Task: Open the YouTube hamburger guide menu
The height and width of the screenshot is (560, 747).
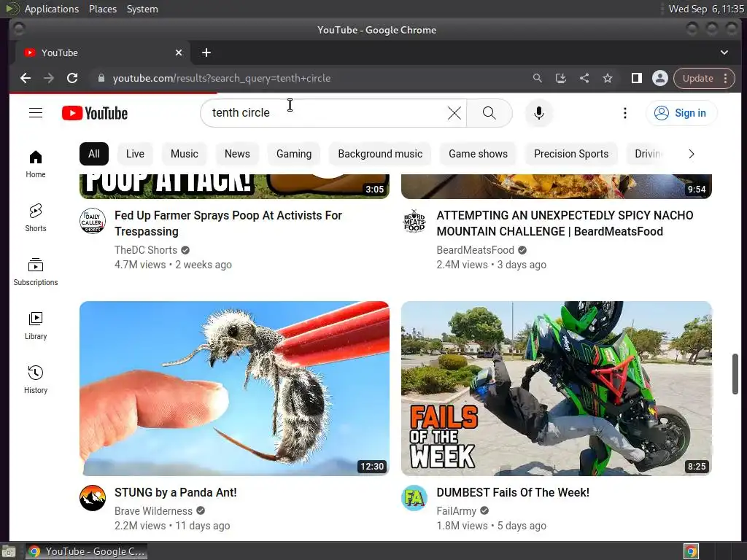Action: pos(36,113)
